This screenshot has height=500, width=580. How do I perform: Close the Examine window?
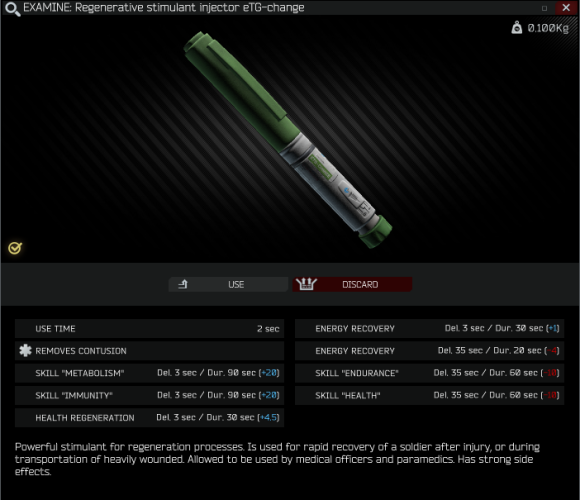(566, 8)
